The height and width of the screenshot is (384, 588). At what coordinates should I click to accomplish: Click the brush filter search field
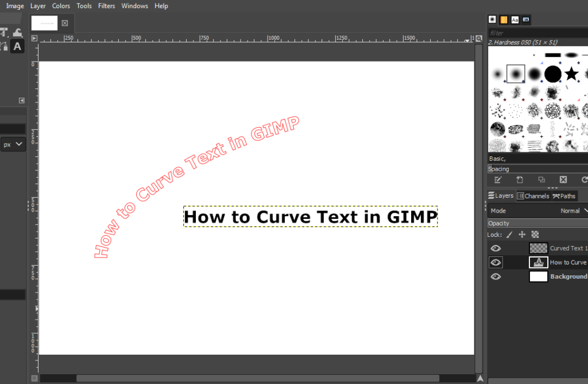coord(537,33)
